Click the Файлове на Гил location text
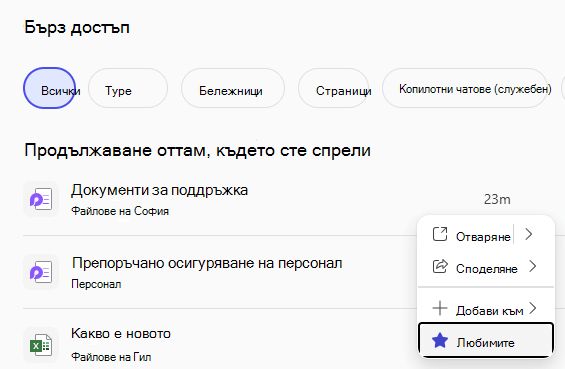 point(111,357)
